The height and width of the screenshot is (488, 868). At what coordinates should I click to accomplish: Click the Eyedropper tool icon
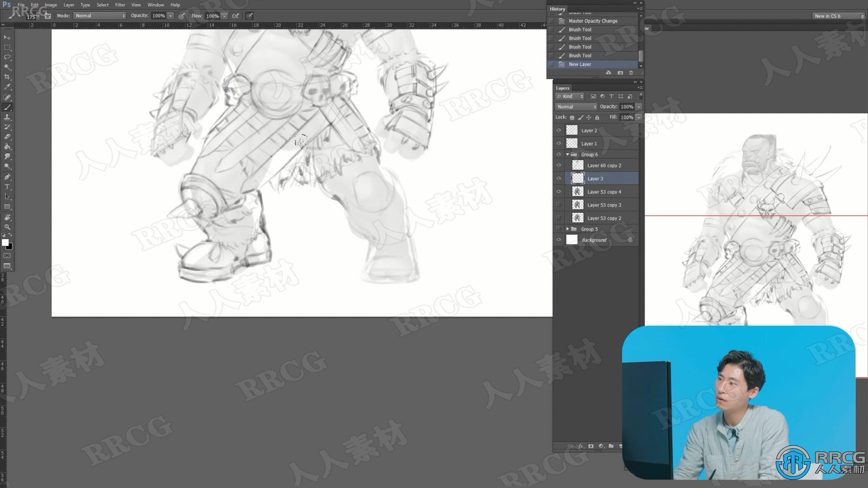[8, 86]
